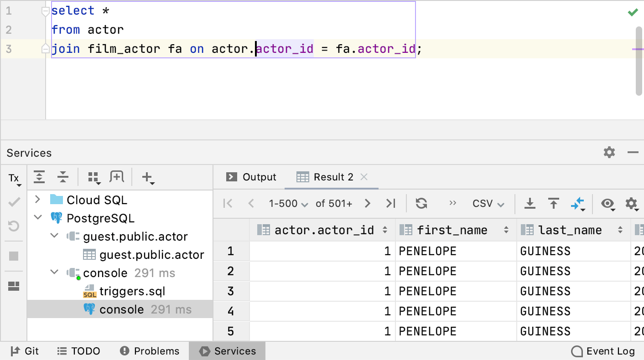Export data using the download icon
The image size is (644, 360).
(530, 204)
